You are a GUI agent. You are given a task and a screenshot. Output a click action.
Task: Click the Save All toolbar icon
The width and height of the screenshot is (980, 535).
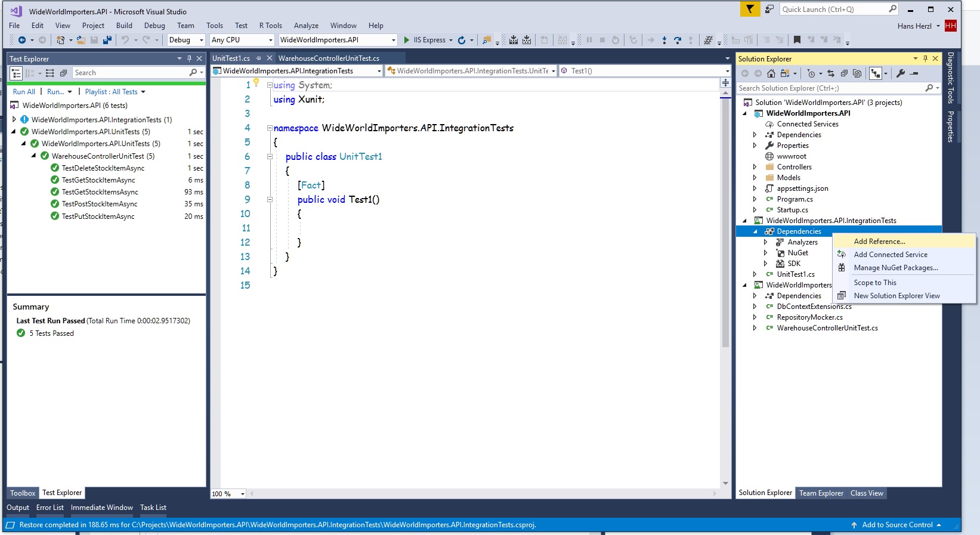point(107,40)
